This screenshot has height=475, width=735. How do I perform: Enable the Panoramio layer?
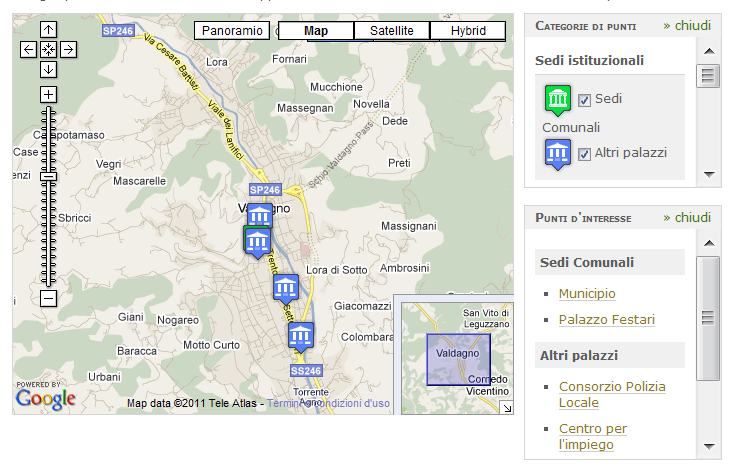tap(232, 31)
